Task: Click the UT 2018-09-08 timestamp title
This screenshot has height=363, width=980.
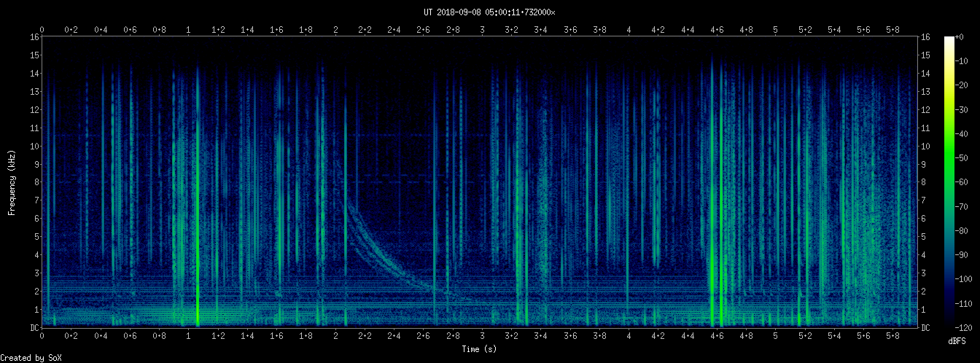Action: (489, 12)
